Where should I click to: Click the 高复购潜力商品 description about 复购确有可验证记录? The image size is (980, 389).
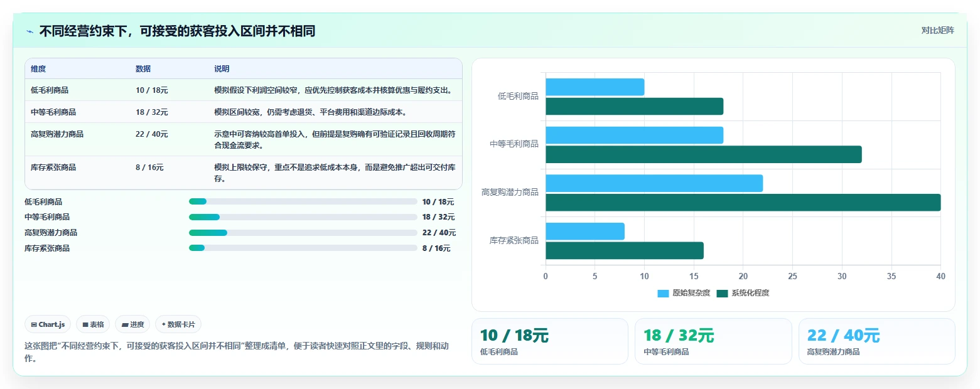click(335, 140)
